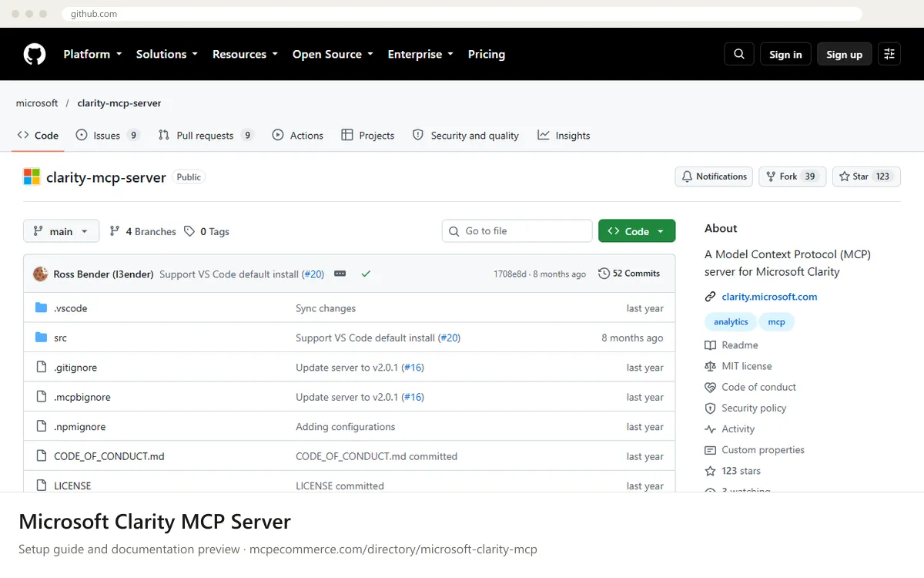Click the Notifications button
The height and width of the screenshot is (578, 924).
(x=714, y=176)
